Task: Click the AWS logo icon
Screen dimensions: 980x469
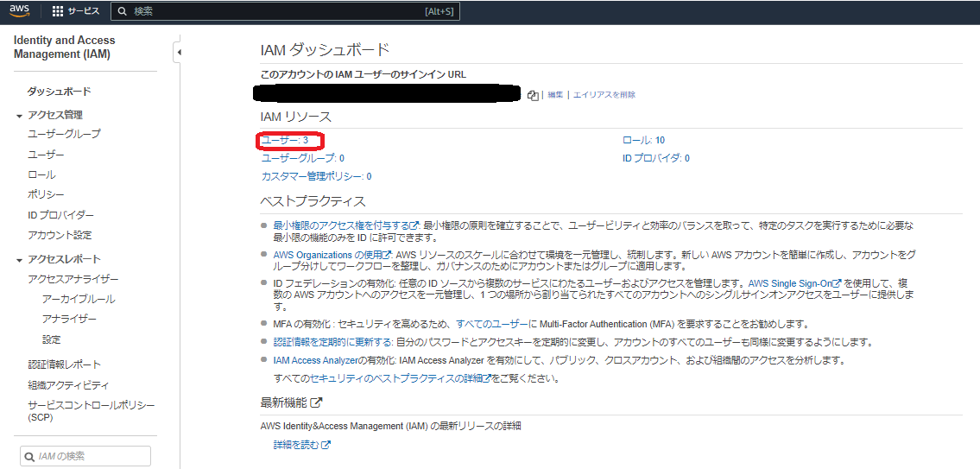Action: click(x=19, y=11)
